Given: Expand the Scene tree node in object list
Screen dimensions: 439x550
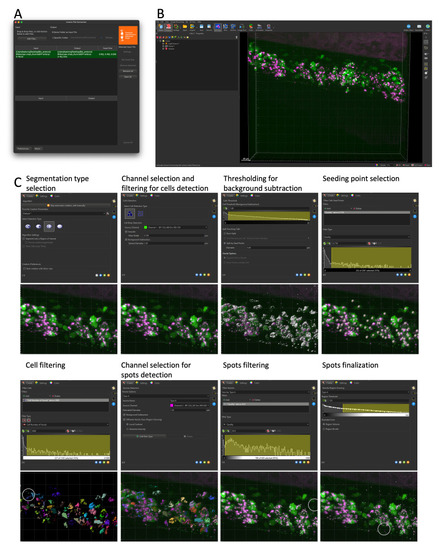Looking at the screenshot, I should [x=161, y=41].
